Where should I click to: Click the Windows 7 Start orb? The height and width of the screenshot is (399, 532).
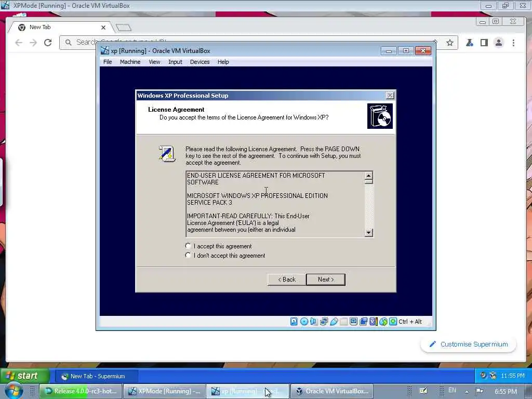click(x=14, y=391)
